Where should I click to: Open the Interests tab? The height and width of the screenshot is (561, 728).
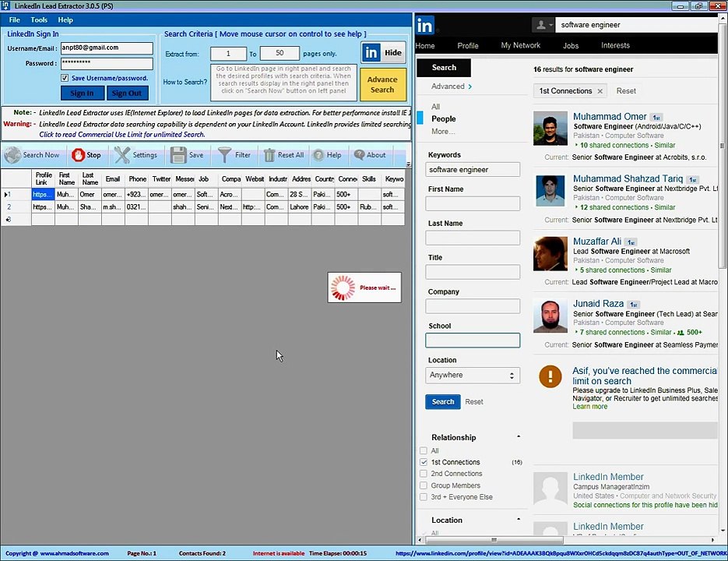click(x=615, y=45)
